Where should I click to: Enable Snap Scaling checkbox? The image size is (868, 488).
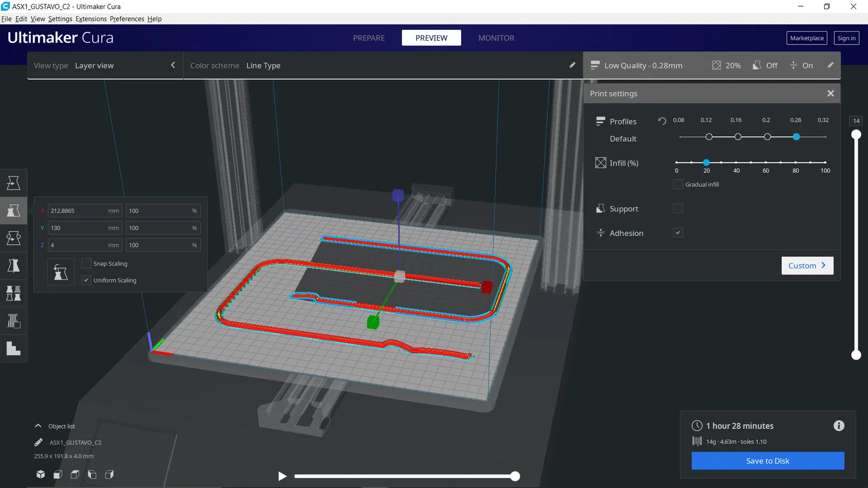click(x=86, y=264)
